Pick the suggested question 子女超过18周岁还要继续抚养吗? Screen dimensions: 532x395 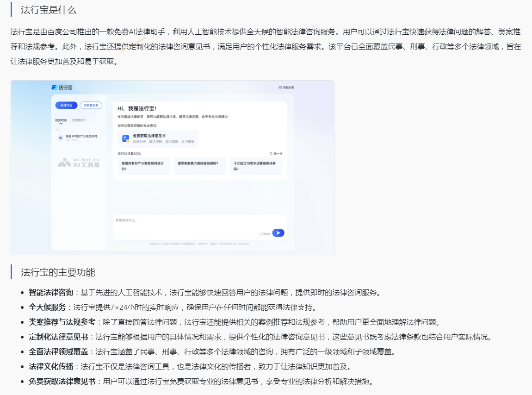click(256, 166)
